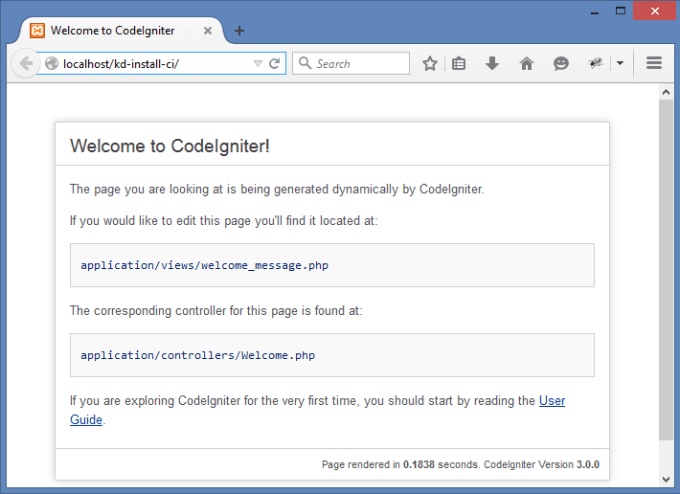The image size is (680, 494).
Task: Click the Firebug bug icon
Action: 595,63
